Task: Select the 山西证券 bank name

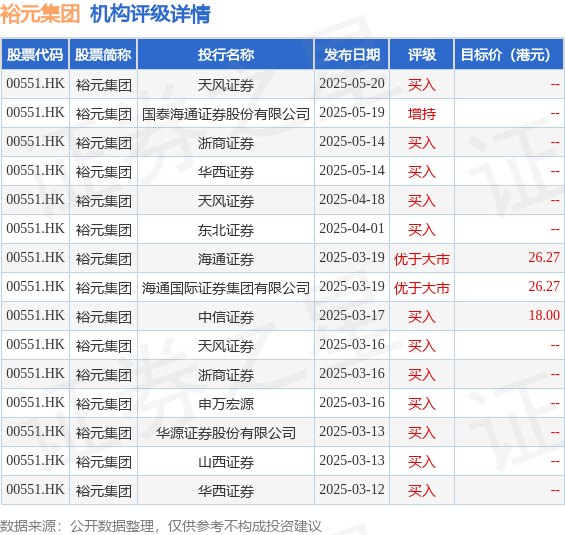Action: 226,462
